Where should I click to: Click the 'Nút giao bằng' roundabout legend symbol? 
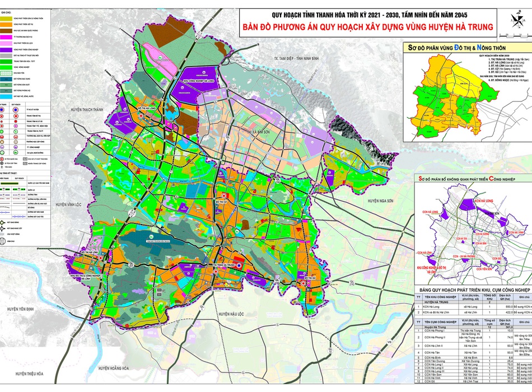[2, 223]
